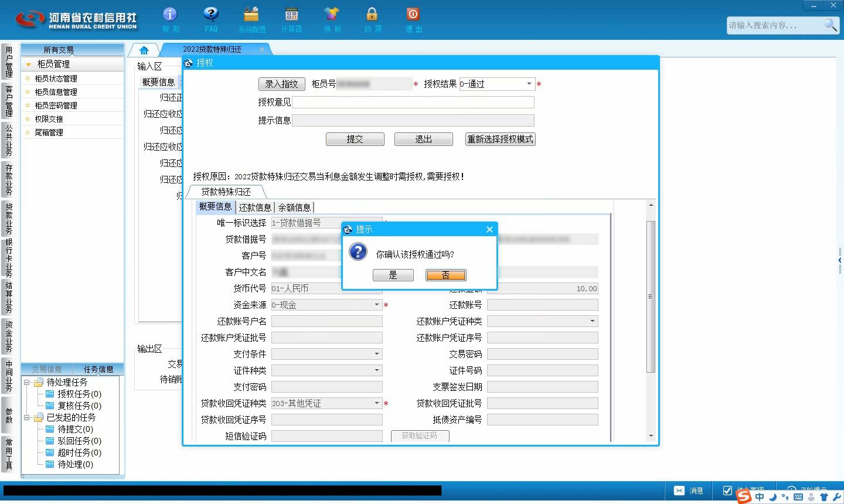
Task: Open Sogou skin shirt icon
Action: pyautogui.click(x=824, y=497)
